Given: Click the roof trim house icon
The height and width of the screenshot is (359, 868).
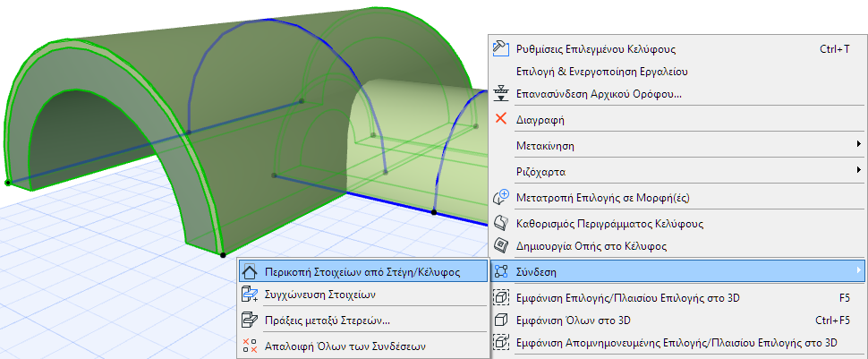Looking at the screenshot, I should [x=250, y=272].
